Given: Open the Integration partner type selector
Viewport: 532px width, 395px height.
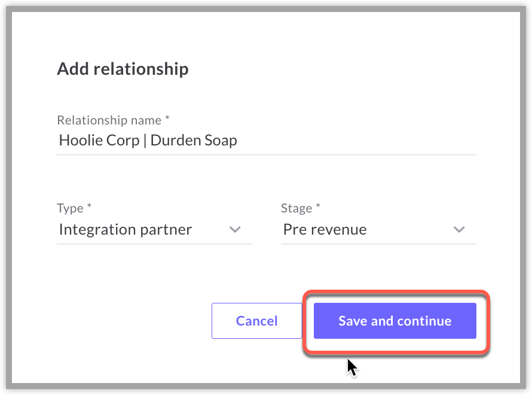Looking at the screenshot, I should tap(154, 230).
